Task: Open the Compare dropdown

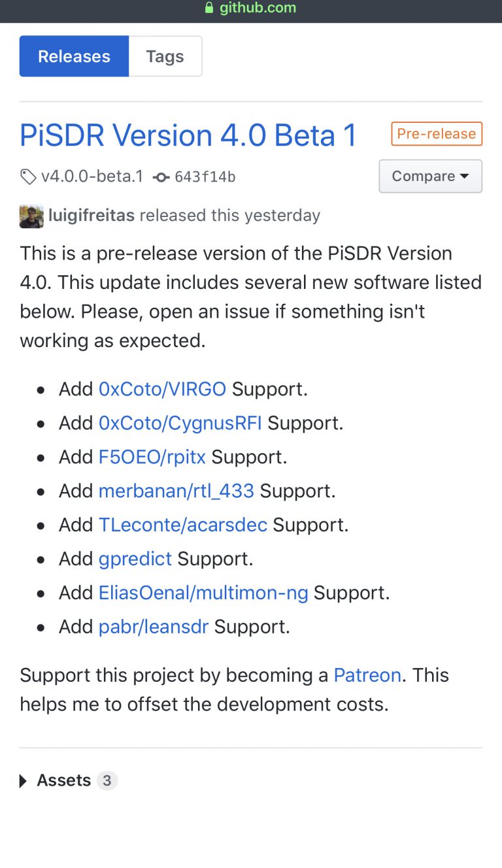Action: [430, 176]
